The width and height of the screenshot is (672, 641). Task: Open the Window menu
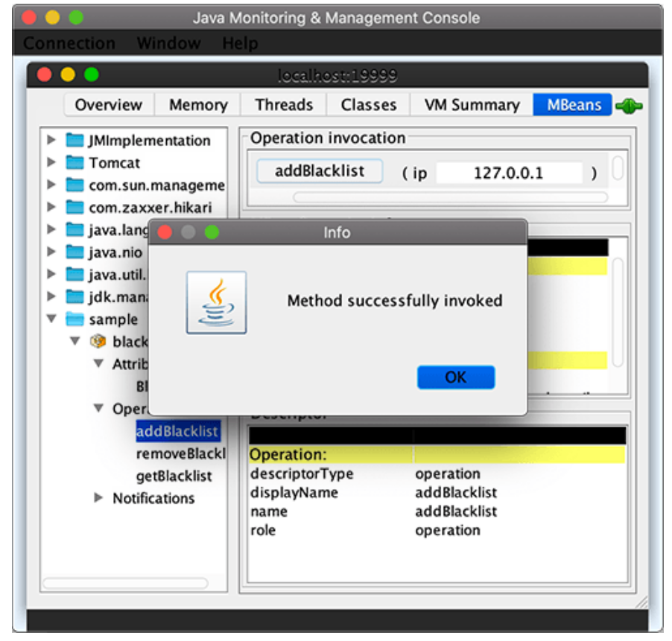click(x=169, y=43)
